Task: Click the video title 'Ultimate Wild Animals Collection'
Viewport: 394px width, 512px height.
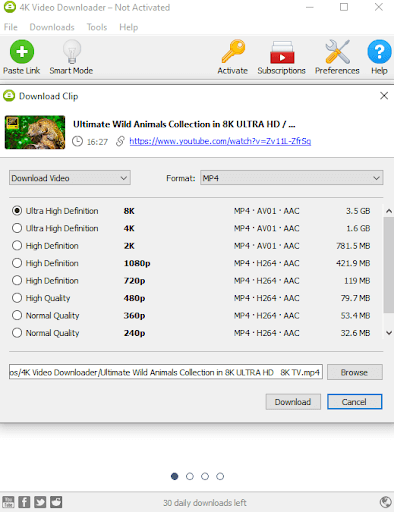Action: 184,124
